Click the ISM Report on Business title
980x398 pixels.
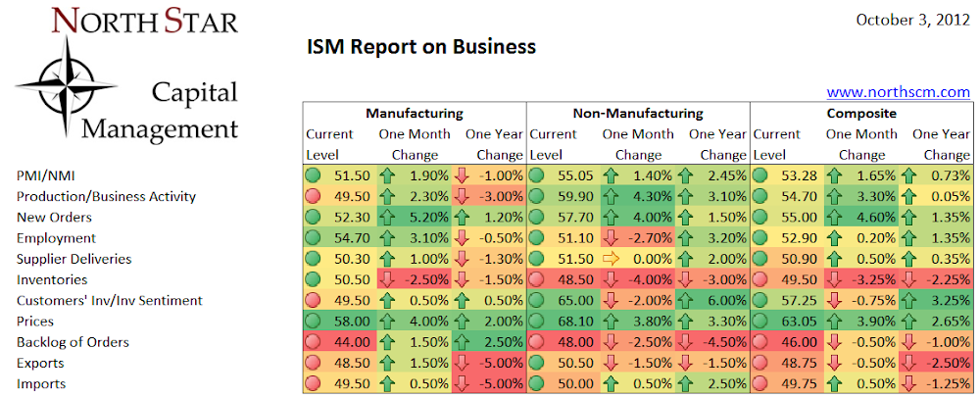(421, 46)
